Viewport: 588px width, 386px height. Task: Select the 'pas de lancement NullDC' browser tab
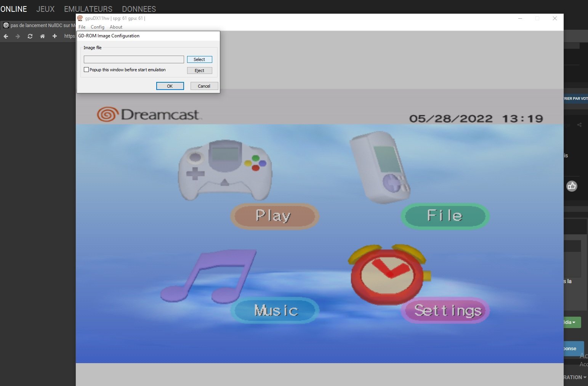click(x=39, y=26)
